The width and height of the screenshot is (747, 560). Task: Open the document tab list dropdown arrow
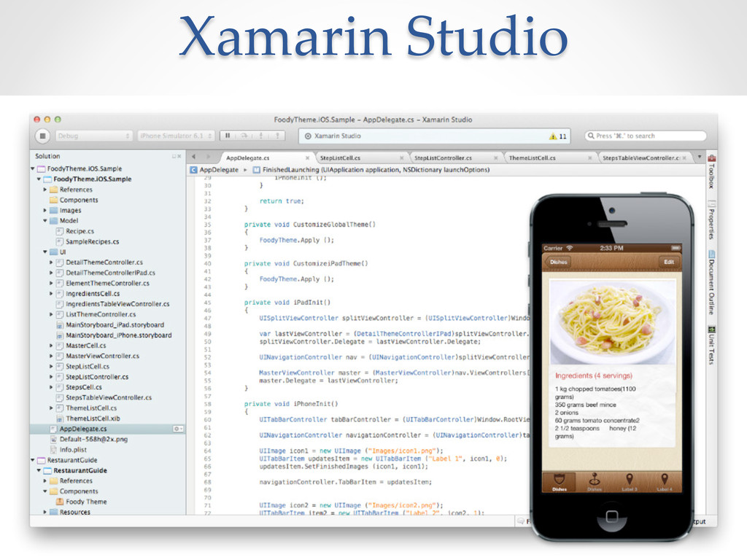[x=699, y=156]
